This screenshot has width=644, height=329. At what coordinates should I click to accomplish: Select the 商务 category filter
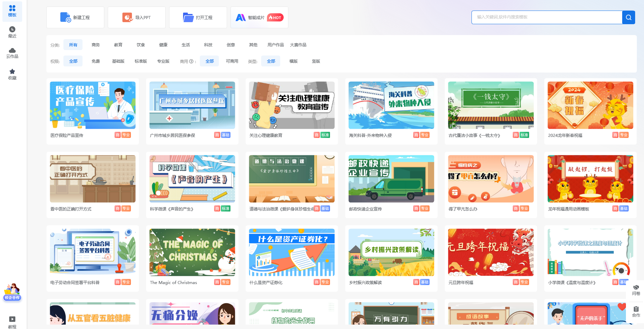[95, 45]
